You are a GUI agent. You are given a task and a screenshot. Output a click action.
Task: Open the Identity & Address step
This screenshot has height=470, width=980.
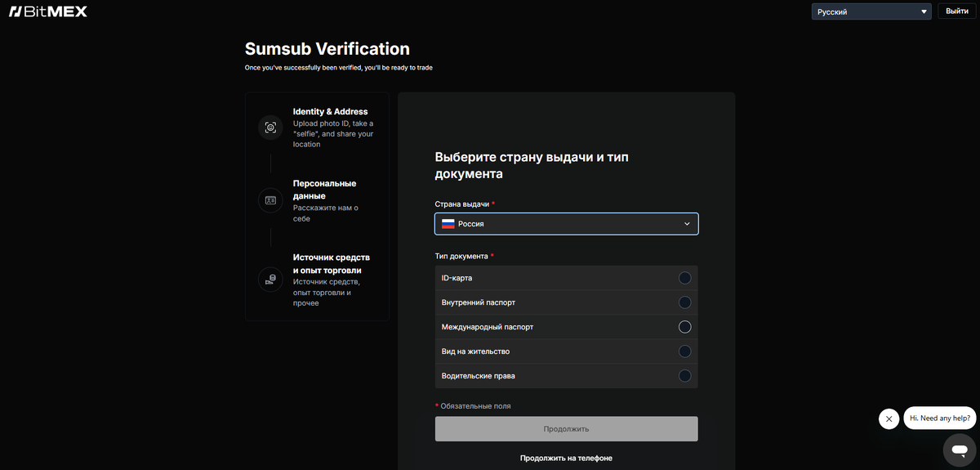pyautogui.click(x=317, y=128)
